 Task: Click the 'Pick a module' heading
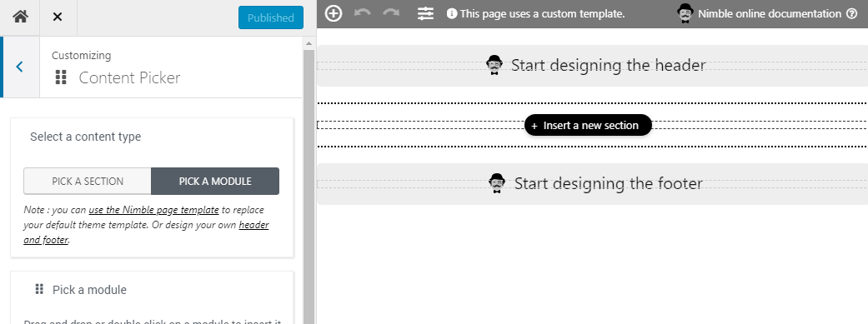point(90,290)
